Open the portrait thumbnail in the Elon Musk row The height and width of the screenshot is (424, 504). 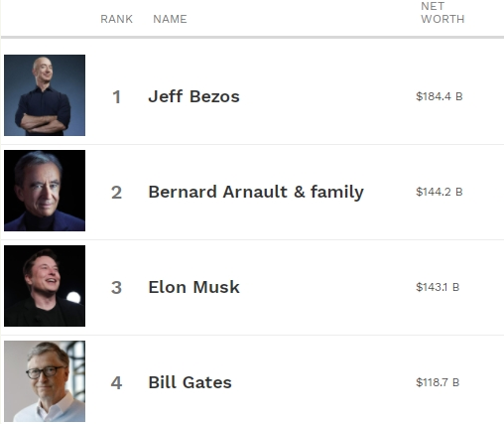[x=45, y=286]
